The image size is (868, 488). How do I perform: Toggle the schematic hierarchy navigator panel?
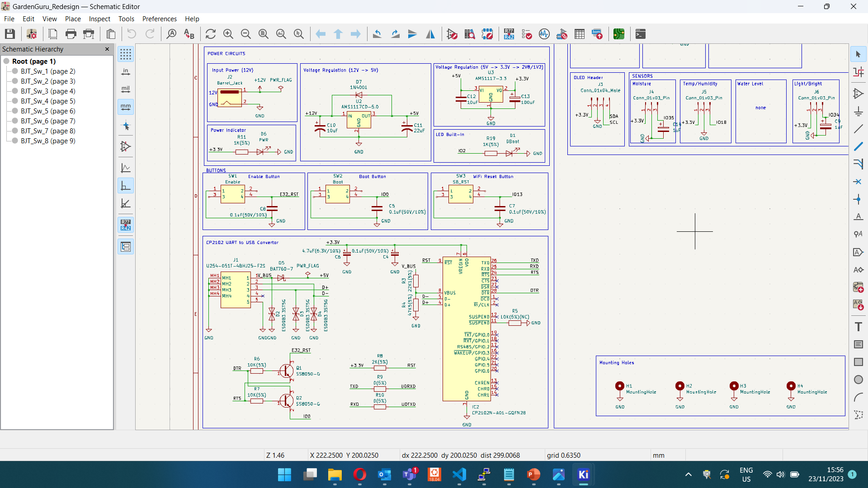point(126,247)
